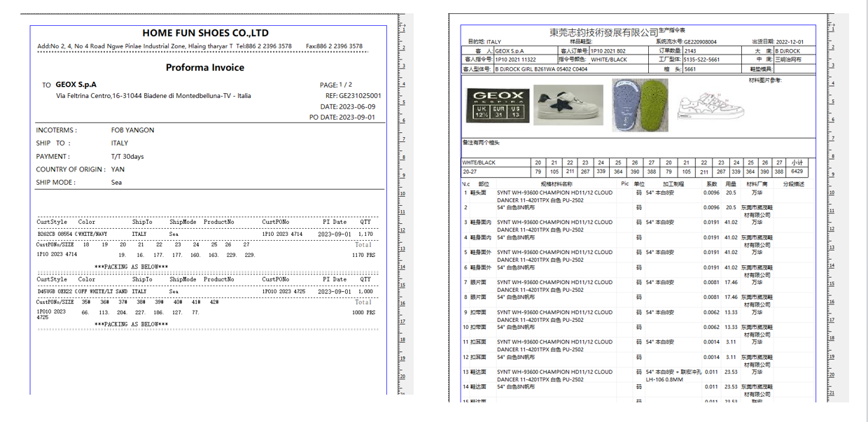Click the subtotal 6429 cell

797,171
